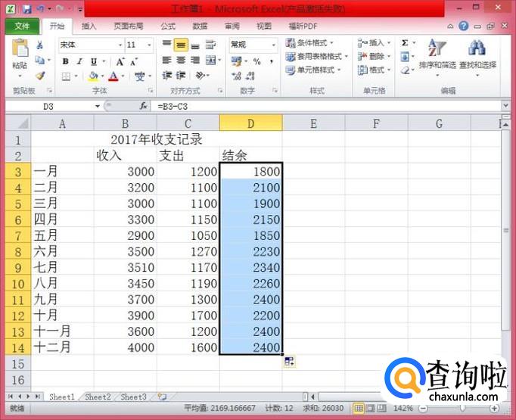Click the Cut scissors icon
Image resolution: width=516 pixels, height=420 pixels.
[x=40, y=45]
